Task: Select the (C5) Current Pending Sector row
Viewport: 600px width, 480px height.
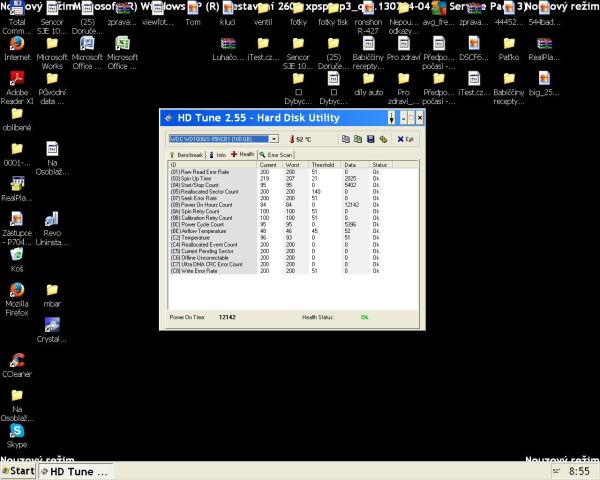Action: click(x=281, y=251)
